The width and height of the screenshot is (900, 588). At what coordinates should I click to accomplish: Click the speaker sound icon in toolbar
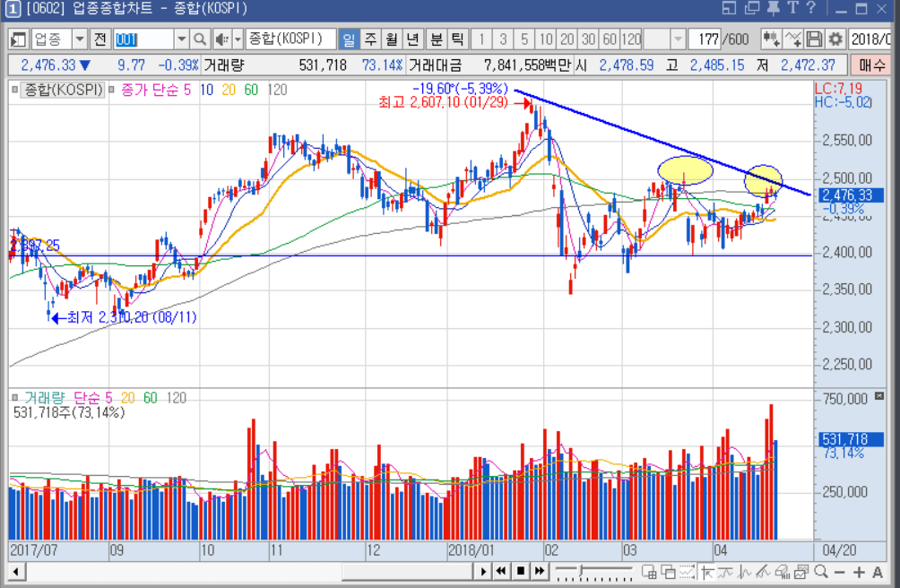pos(221,39)
